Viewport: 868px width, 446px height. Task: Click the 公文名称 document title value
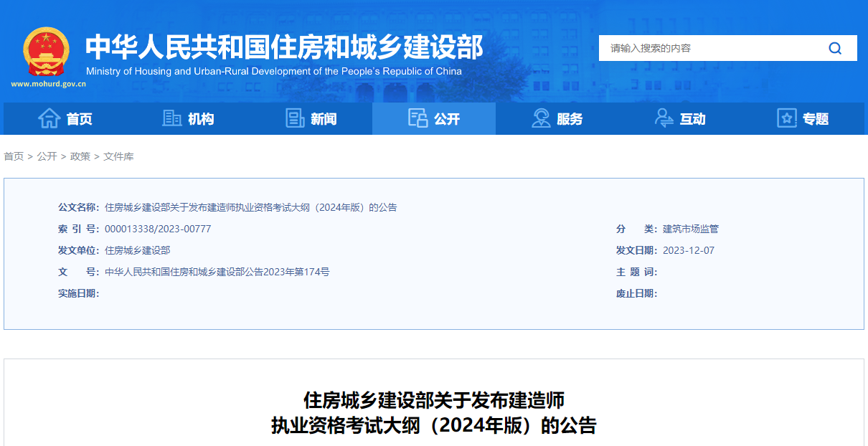(251, 208)
